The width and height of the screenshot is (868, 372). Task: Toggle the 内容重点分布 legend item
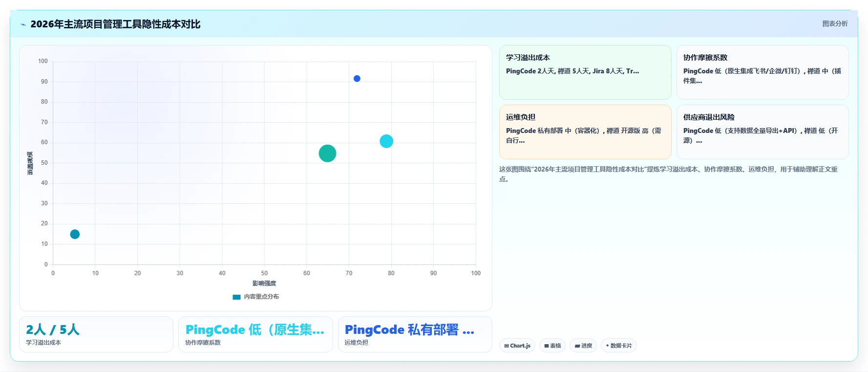pyautogui.click(x=256, y=297)
